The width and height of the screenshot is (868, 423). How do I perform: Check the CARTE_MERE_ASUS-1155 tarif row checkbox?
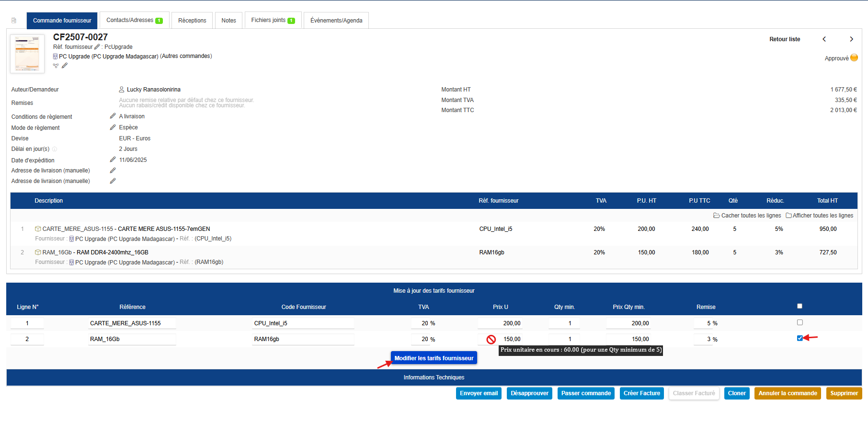(799, 322)
